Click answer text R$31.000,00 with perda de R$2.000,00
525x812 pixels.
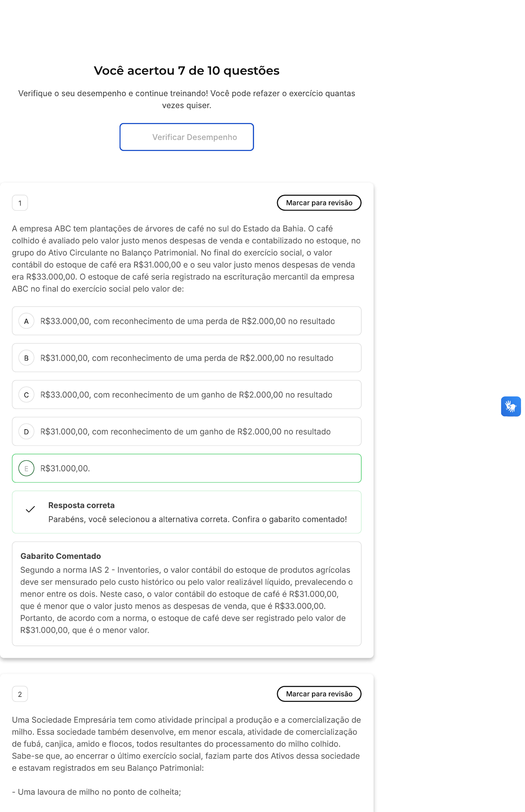[187, 358]
